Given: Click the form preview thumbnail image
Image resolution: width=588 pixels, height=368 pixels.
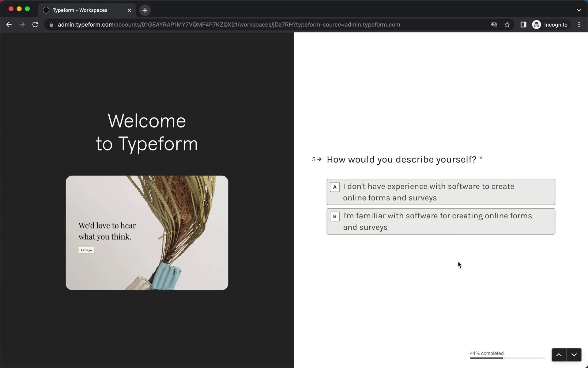Looking at the screenshot, I should click(147, 232).
